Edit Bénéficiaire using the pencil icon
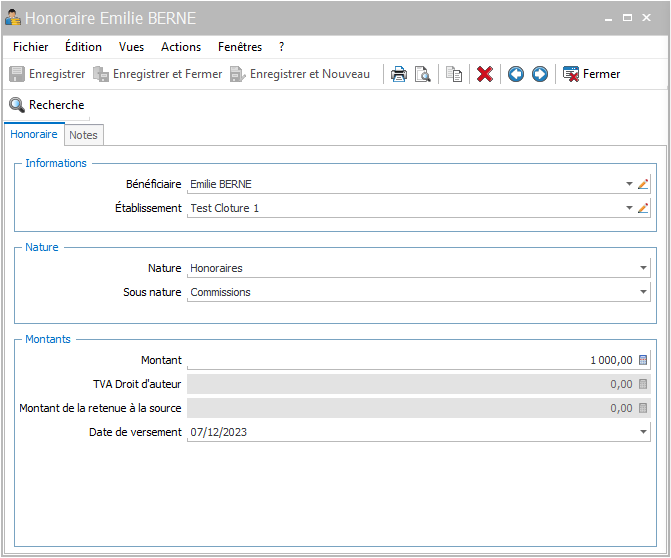 tap(643, 184)
